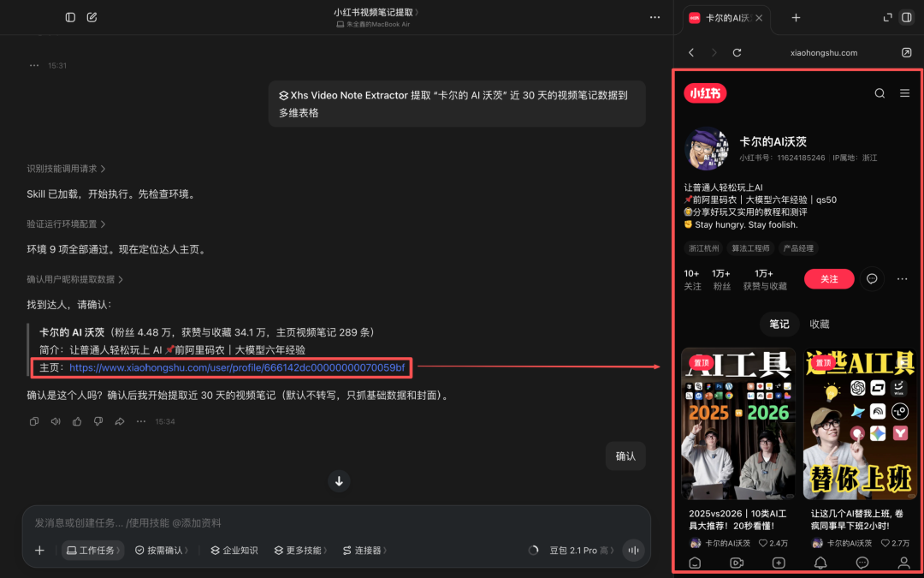This screenshot has width=924, height=578.
Task: Open the 更多技能 menu
Action: pos(300,551)
